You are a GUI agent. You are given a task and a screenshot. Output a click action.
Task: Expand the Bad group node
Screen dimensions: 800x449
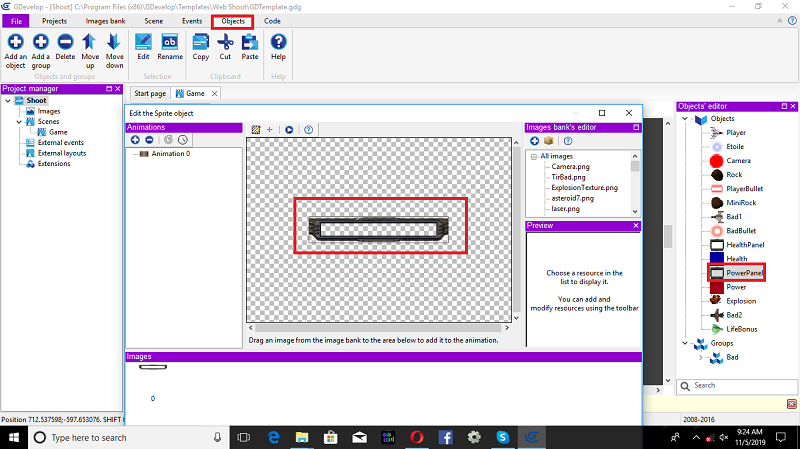coord(701,357)
